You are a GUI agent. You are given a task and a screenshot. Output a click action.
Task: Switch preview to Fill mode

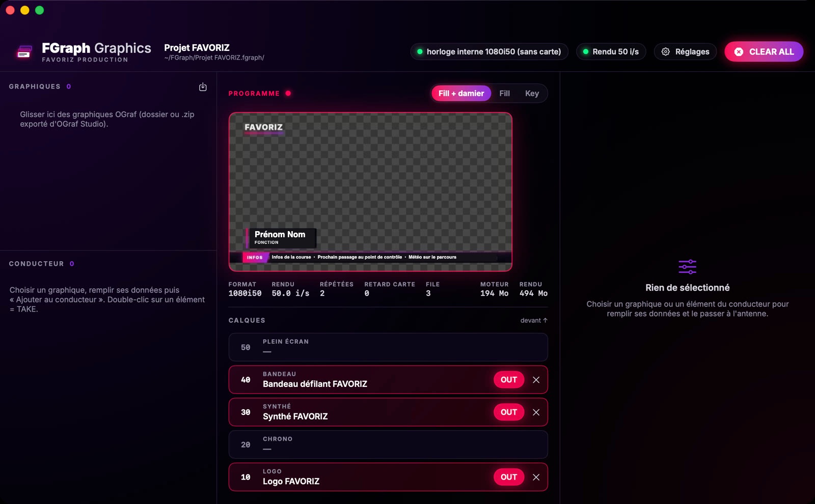click(504, 93)
